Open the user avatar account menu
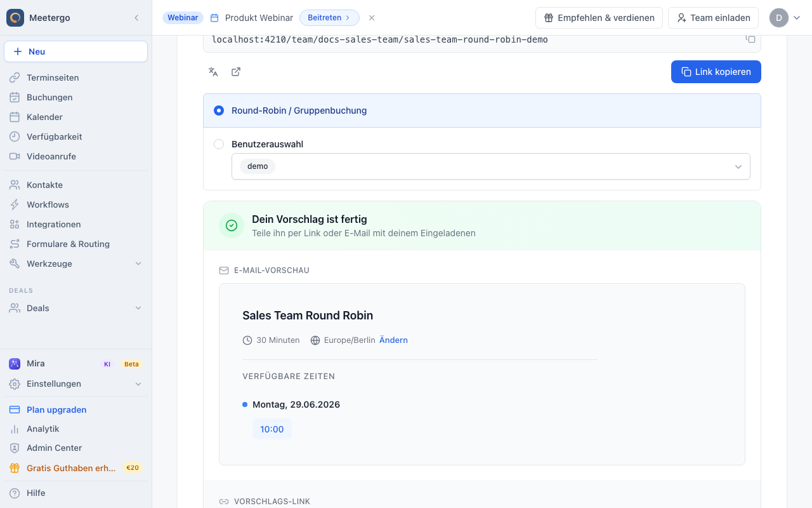 (x=785, y=18)
